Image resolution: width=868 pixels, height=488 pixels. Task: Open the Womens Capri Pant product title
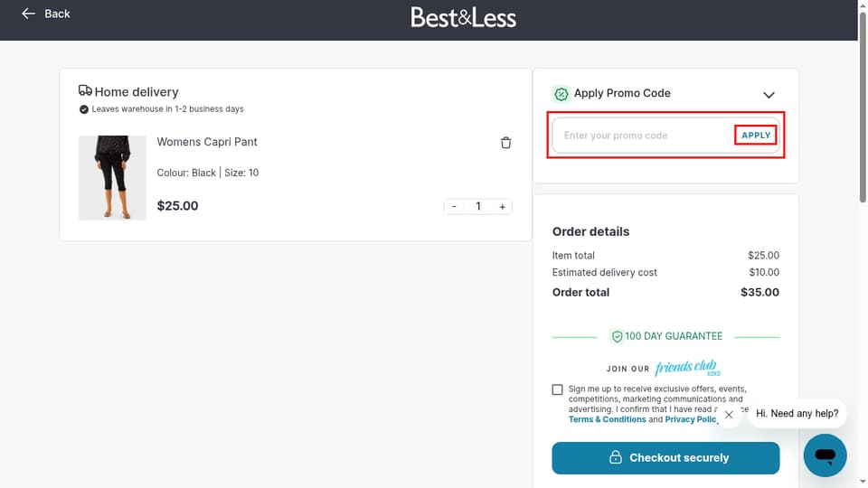click(207, 142)
